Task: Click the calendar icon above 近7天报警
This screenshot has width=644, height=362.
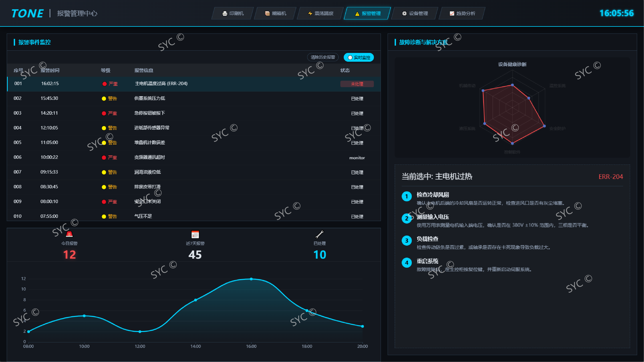Action: pyautogui.click(x=195, y=234)
